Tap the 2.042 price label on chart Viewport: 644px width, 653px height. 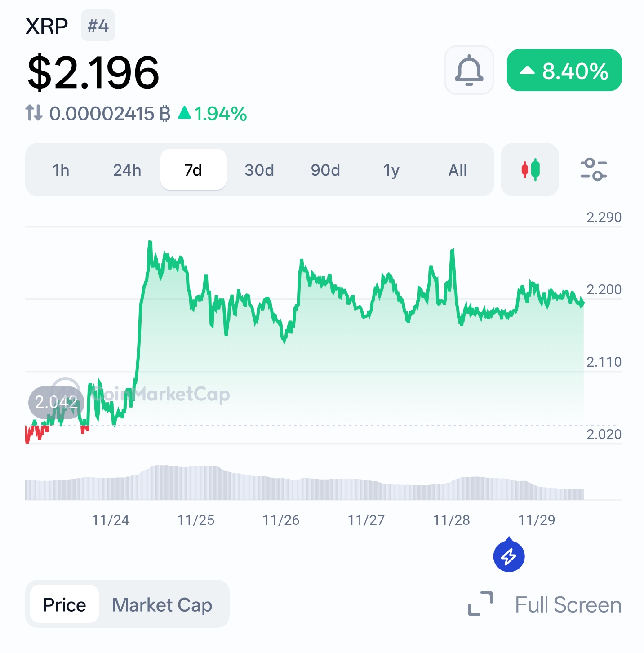(56, 402)
